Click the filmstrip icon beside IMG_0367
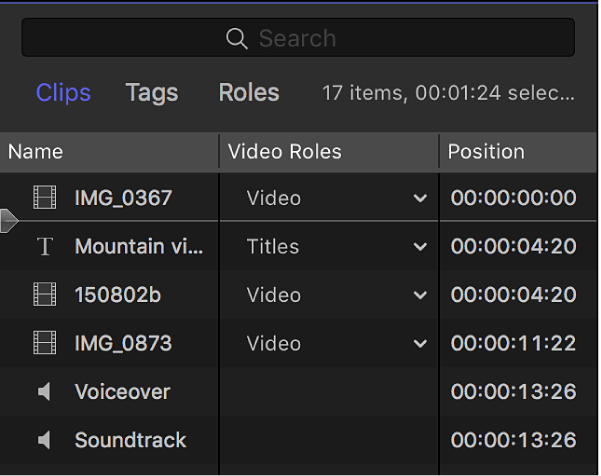The width and height of the screenshot is (601, 476). click(x=44, y=198)
